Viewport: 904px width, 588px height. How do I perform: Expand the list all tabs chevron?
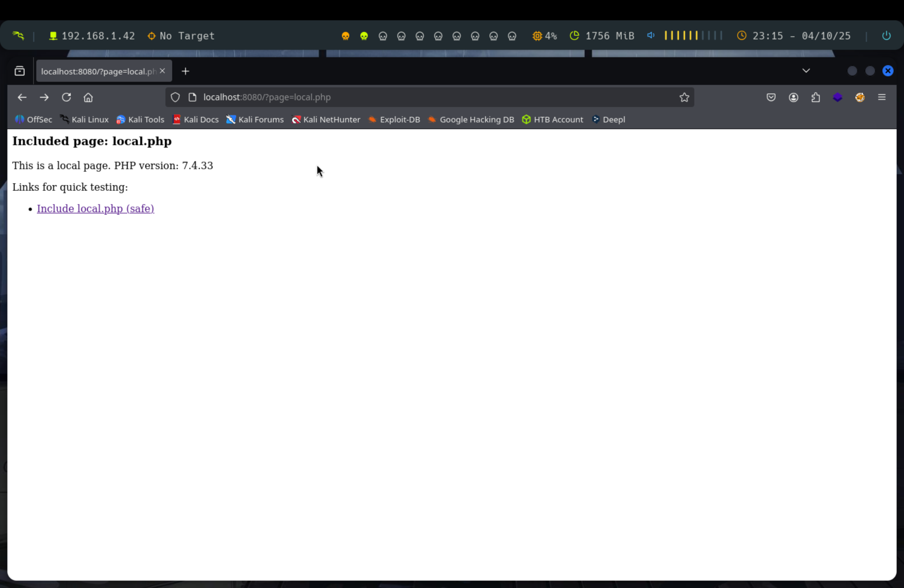[806, 71]
